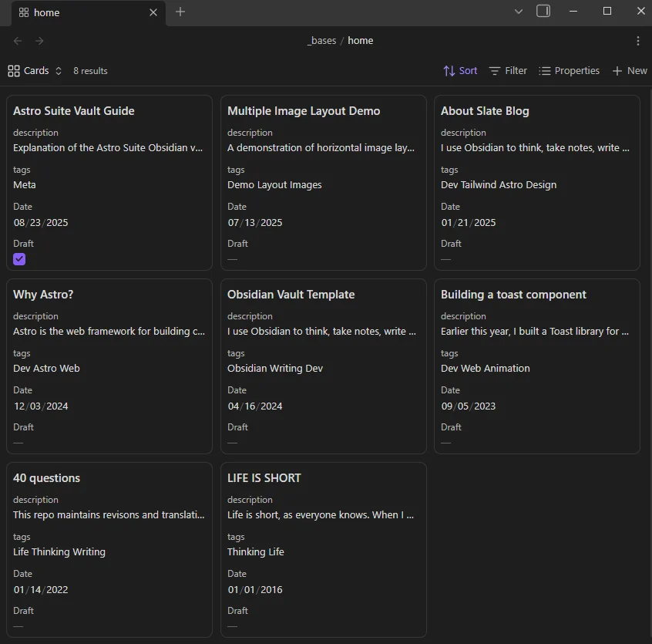Open the Sort icon with up-down arrows
The height and width of the screenshot is (644, 652).
click(451, 70)
